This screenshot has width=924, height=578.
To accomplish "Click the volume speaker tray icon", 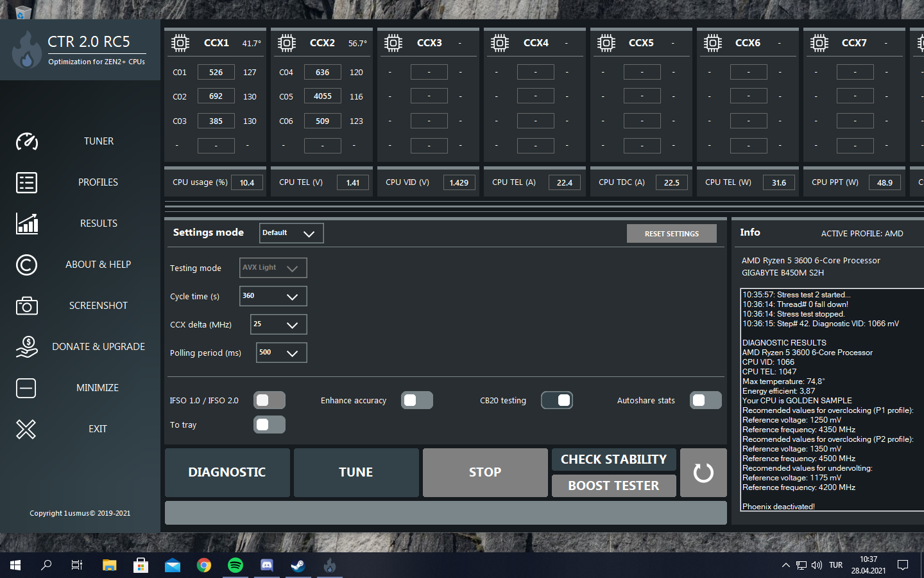I will [x=816, y=565].
